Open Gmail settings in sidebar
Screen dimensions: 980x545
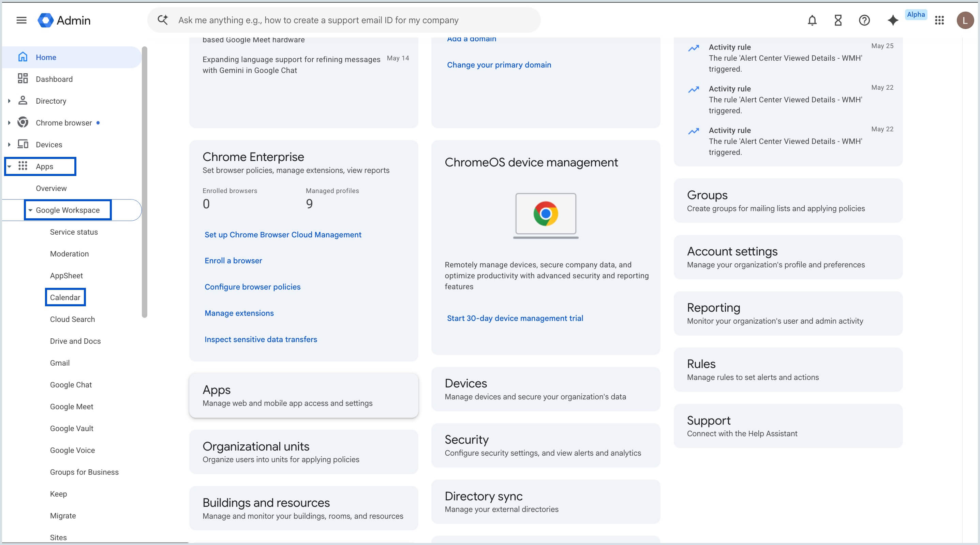(60, 363)
